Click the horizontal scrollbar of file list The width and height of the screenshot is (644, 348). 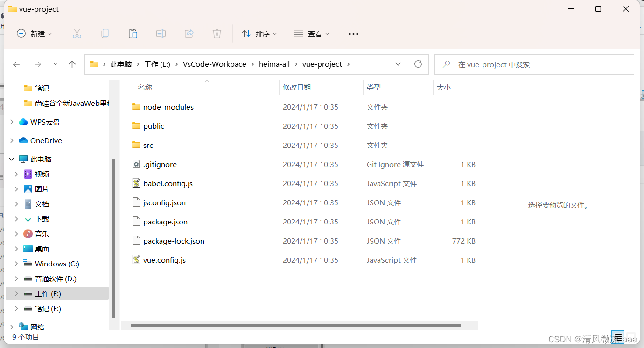point(296,326)
